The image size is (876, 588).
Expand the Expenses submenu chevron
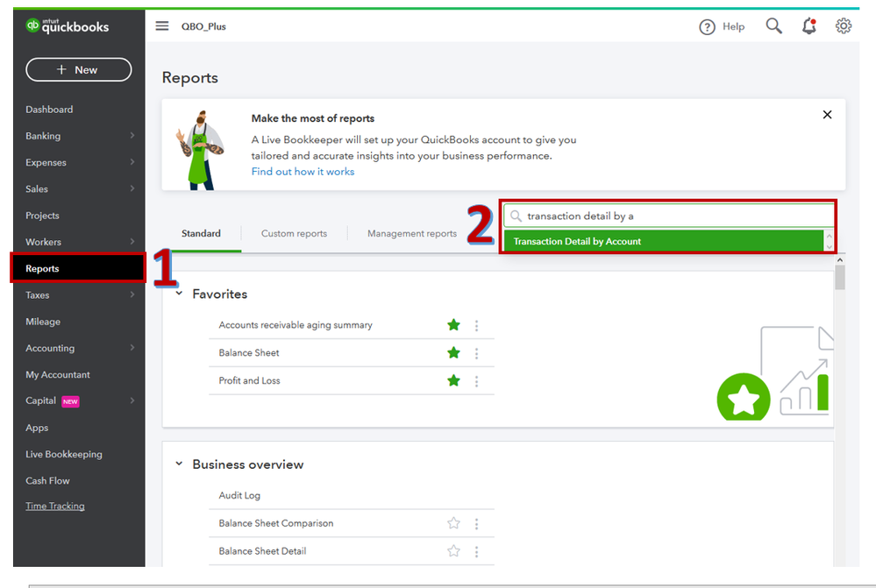click(132, 162)
